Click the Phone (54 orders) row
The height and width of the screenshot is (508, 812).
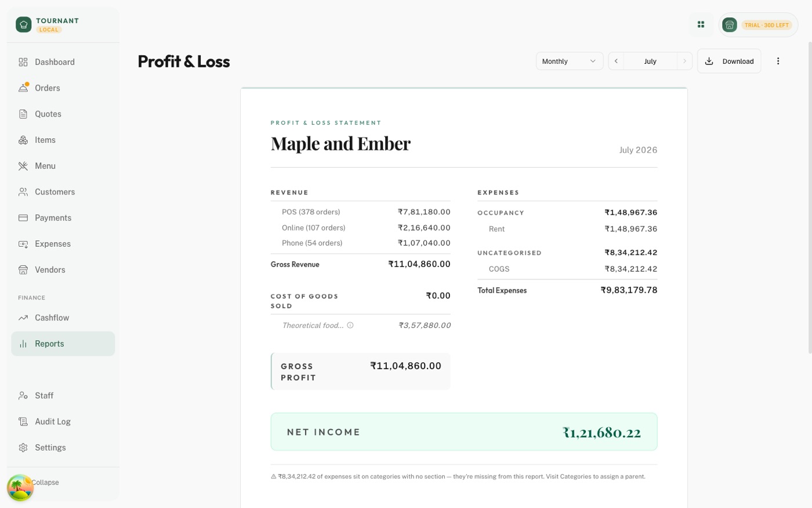[360, 243]
